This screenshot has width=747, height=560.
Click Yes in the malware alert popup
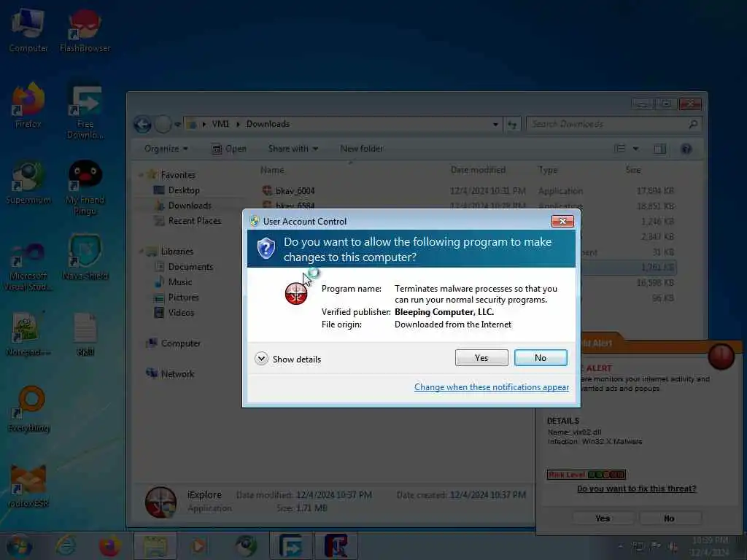click(603, 518)
